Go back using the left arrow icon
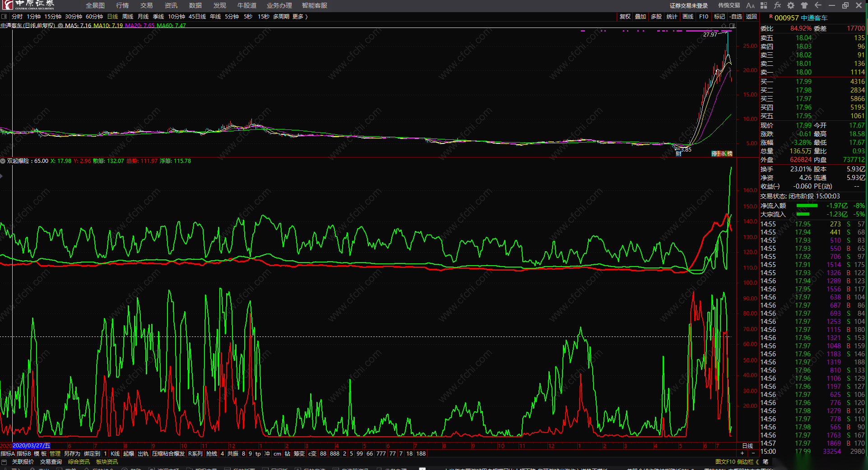 [818, 5]
